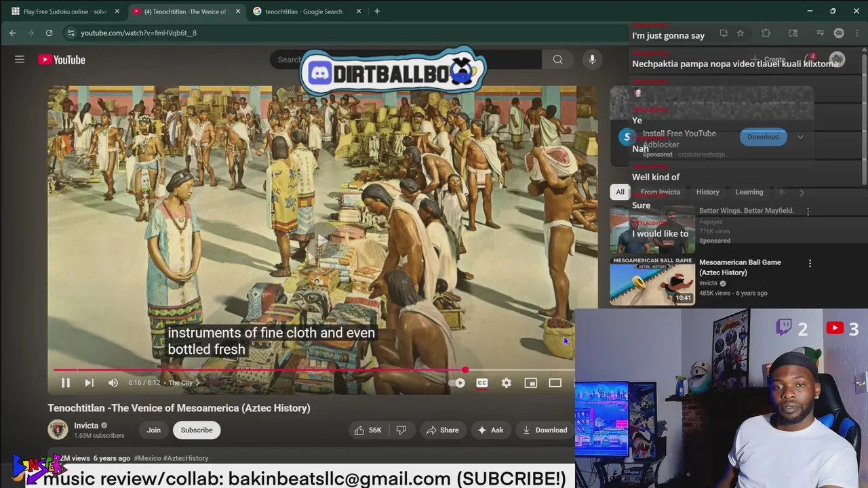Skip to the next video
Image resolution: width=868 pixels, height=488 pixels.
(x=89, y=383)
